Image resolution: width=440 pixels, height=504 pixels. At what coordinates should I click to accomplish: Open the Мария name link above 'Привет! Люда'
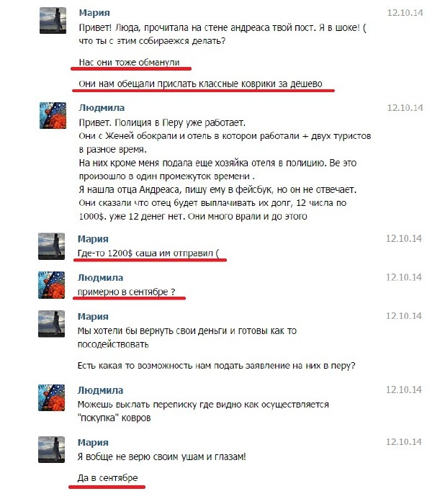click(x=94, y=12)
